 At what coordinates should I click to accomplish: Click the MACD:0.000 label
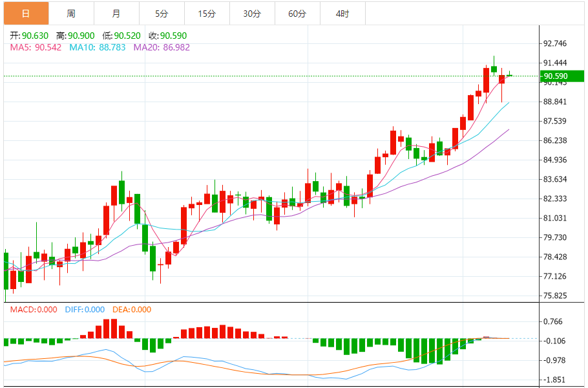34,310
